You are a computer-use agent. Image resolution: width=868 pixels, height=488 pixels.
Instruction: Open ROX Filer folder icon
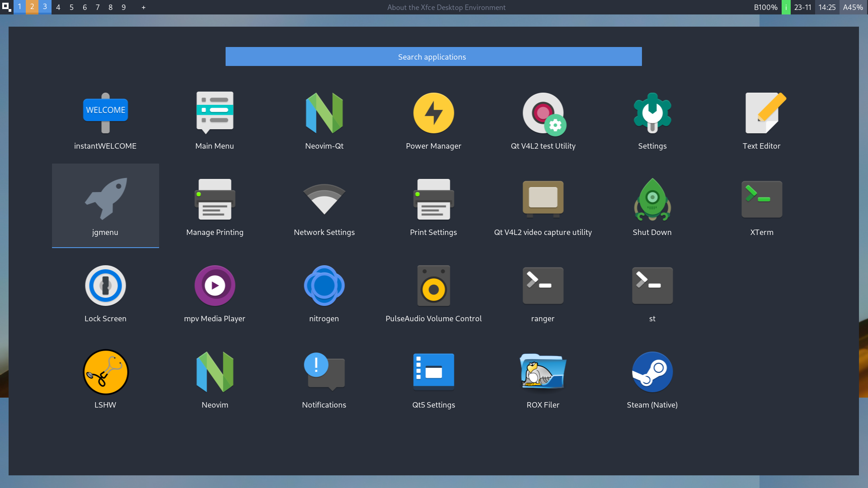pyautogui.click(x=543, y=372)
